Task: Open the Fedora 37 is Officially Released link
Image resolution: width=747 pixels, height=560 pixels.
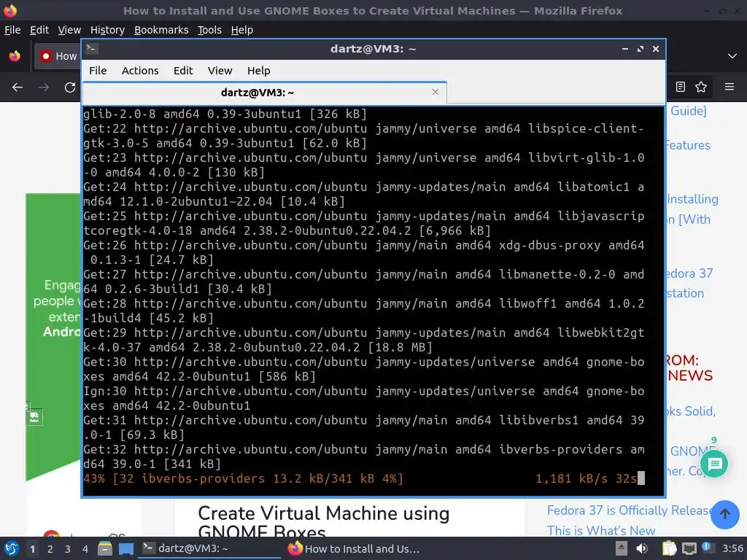Action: (x=629, y=510)
